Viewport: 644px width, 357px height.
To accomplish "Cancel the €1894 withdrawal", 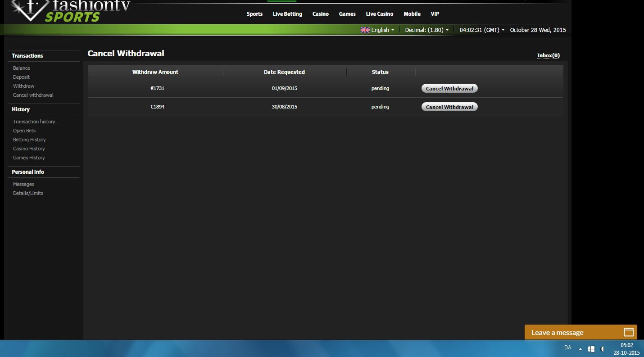I will 449,107.
